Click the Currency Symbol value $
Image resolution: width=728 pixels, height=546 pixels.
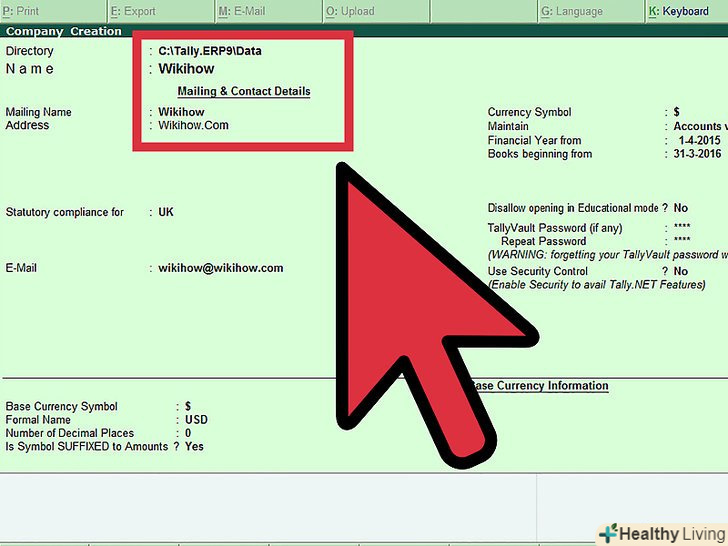pyautogui.click(x=676, y=112)
